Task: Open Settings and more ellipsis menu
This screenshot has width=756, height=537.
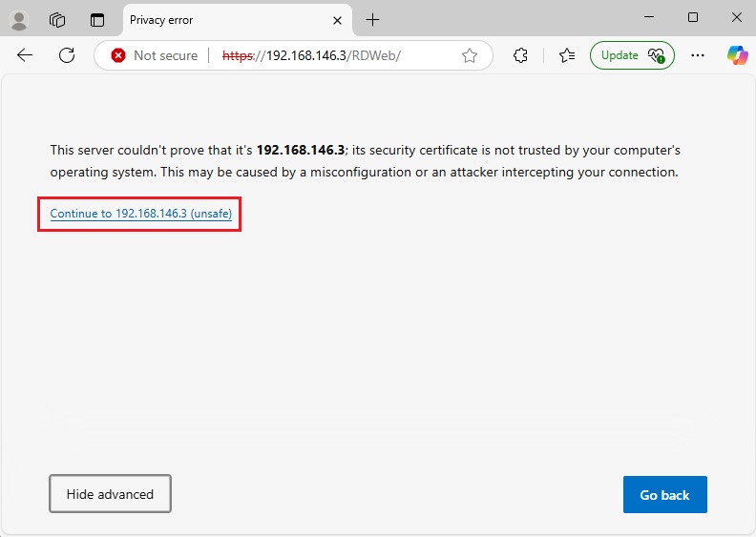Action: tap(698, 55)
